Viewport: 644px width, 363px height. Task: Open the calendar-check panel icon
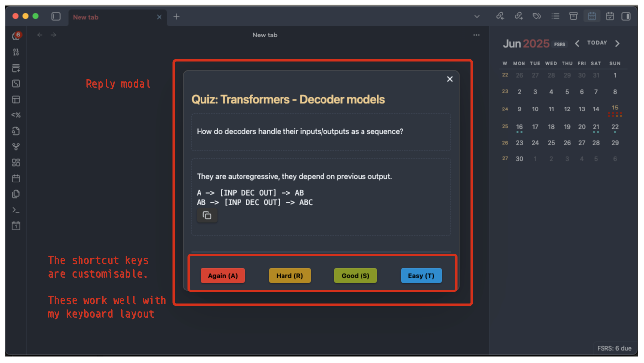pyautogui.click(x=610, y=16)
